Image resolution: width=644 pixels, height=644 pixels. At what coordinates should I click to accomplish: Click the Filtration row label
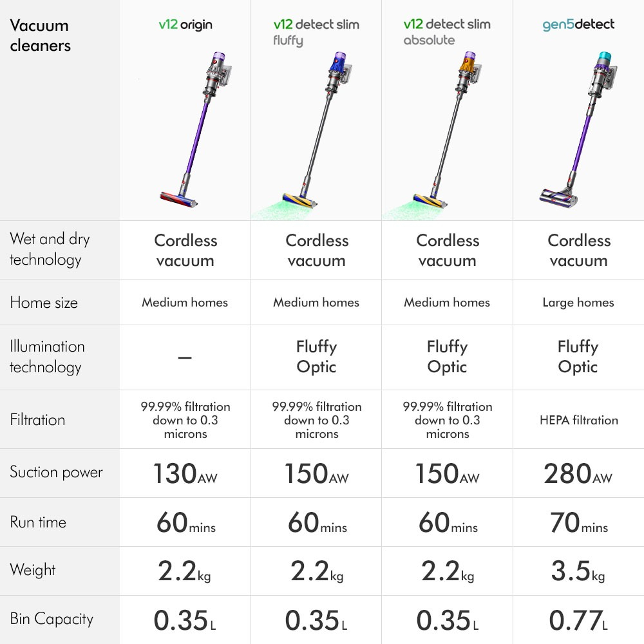pos(37,420)
